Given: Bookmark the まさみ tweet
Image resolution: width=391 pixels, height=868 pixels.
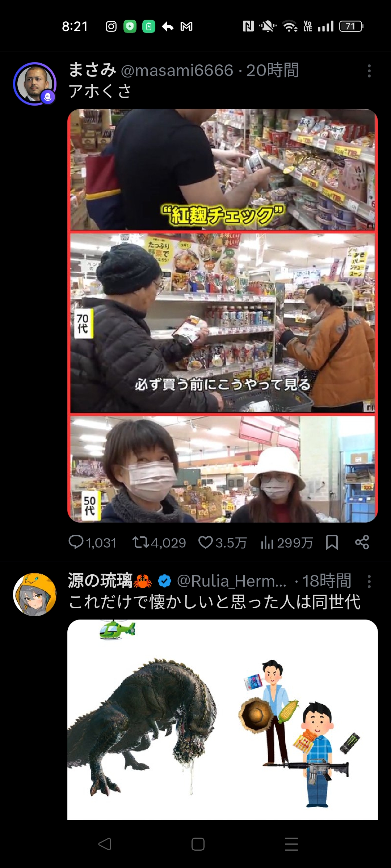Looking at the screenshot, I should tap(332, 542).
